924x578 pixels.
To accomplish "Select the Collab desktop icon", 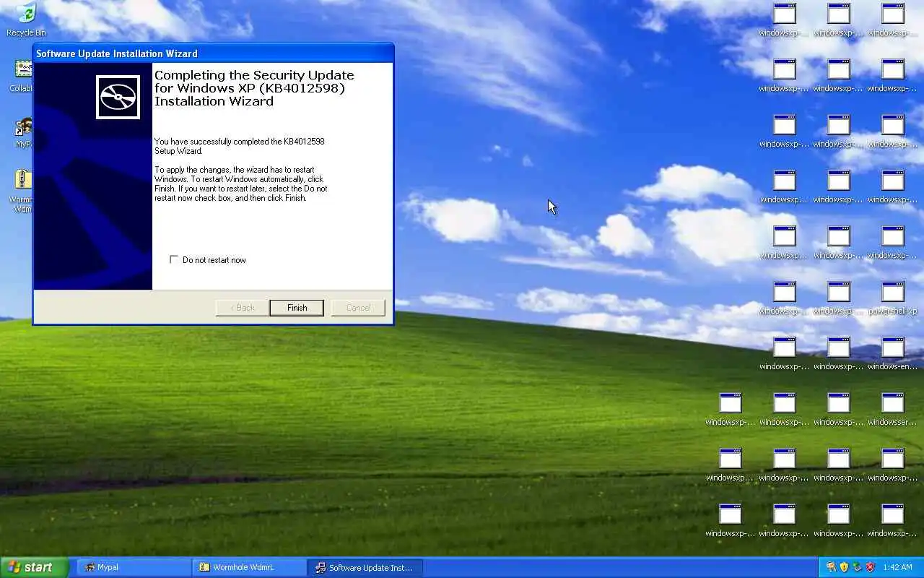I will [23, 75].
